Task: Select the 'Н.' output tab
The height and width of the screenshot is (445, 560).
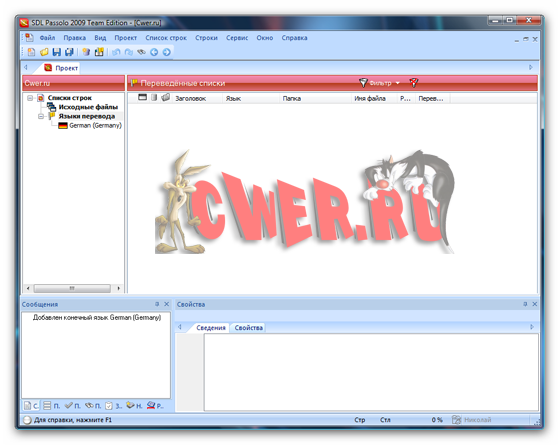Action: click(135, 406)
